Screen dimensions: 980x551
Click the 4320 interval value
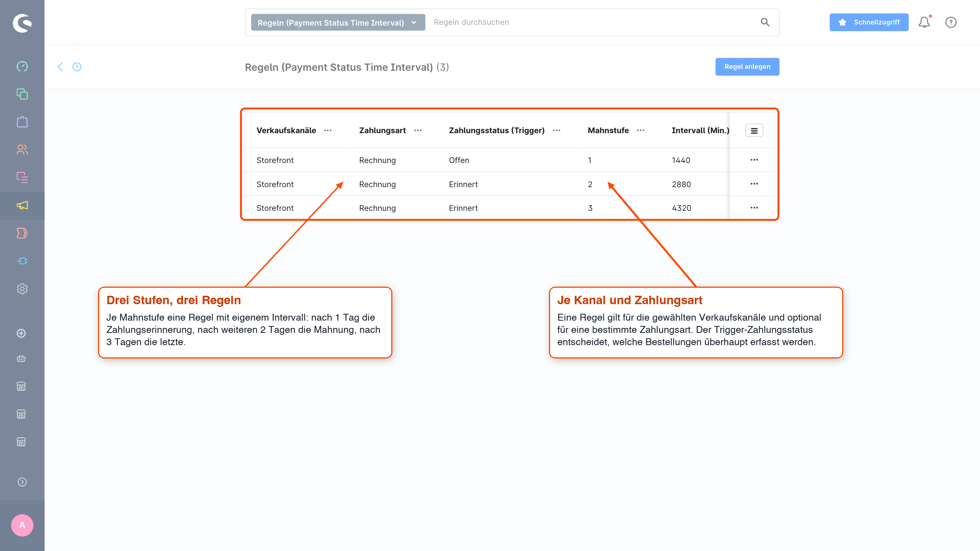681,208
